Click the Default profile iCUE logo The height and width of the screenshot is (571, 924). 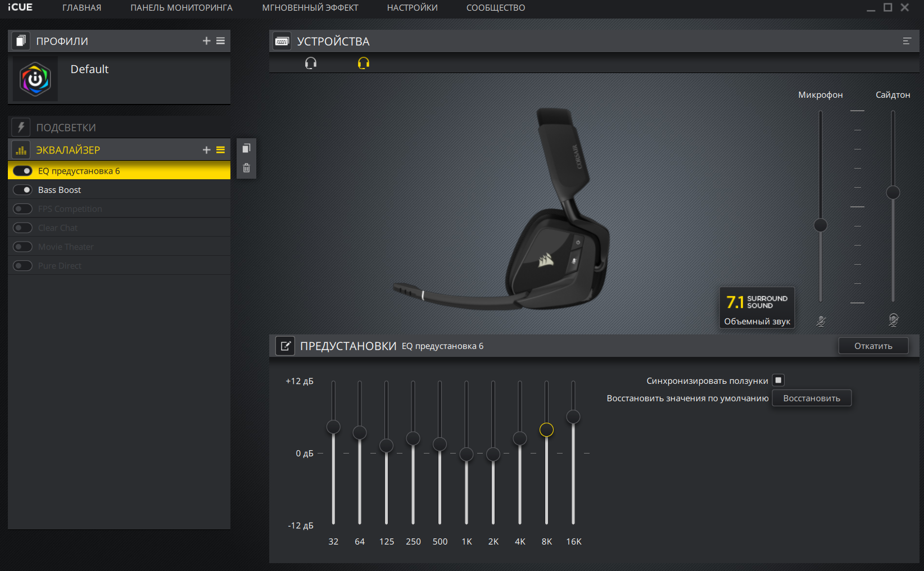35,79
